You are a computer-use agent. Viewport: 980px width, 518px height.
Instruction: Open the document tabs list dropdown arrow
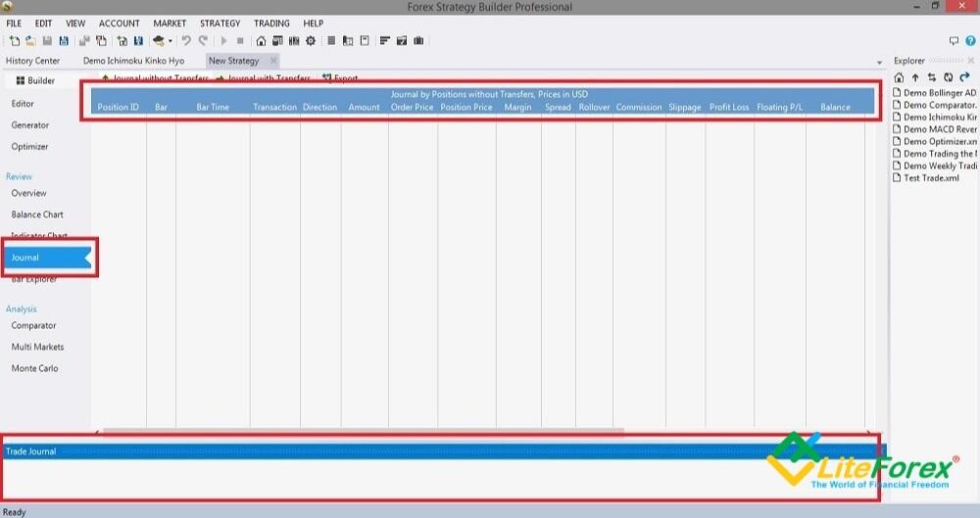[879, 63]
